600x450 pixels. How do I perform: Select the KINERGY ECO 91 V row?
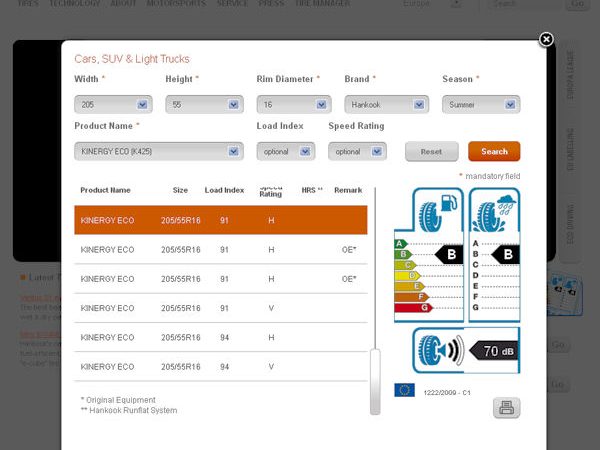pyautogui.click(x=221, y=308)
